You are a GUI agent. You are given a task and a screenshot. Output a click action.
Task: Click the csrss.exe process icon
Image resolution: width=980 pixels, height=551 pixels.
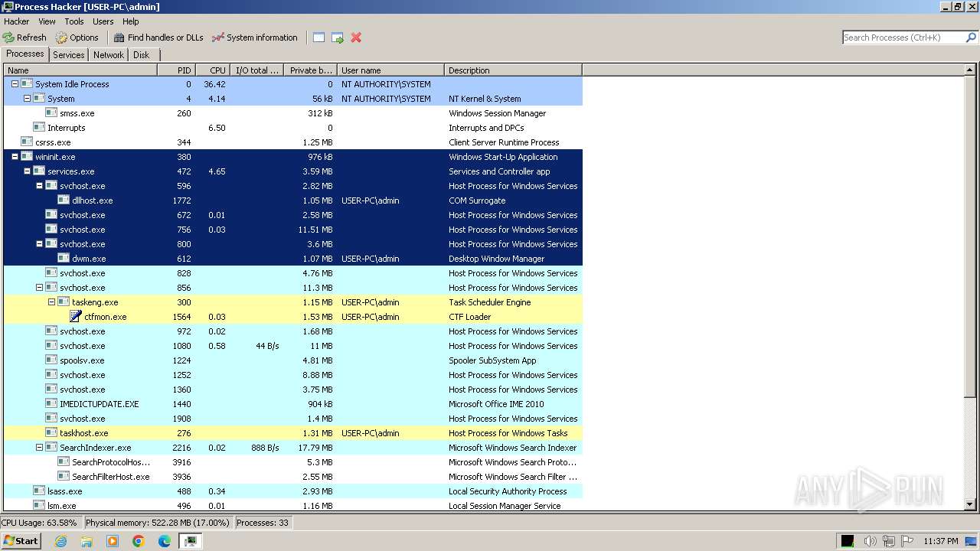coord(27,142)
